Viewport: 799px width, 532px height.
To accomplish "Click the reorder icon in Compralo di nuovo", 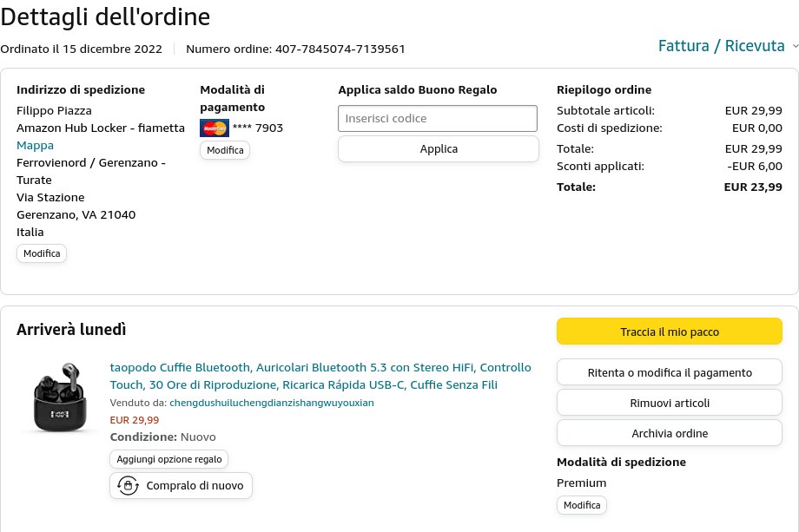I will click(x=129, y=486).
